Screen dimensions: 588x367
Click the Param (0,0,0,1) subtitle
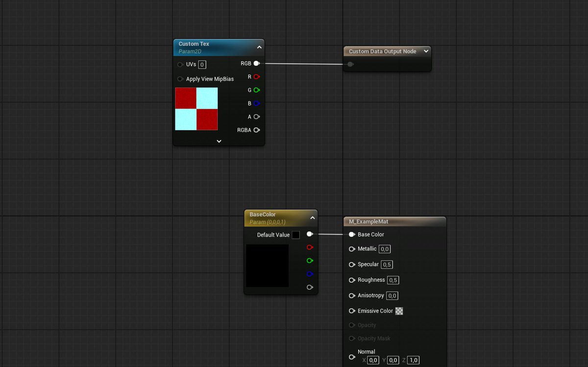268,222
